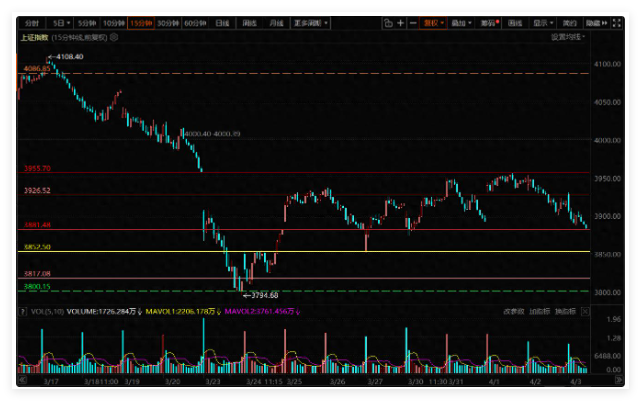641x401 pixels.
Task: Switch to the 日线 daily chart tab
Action: (221, 22)
